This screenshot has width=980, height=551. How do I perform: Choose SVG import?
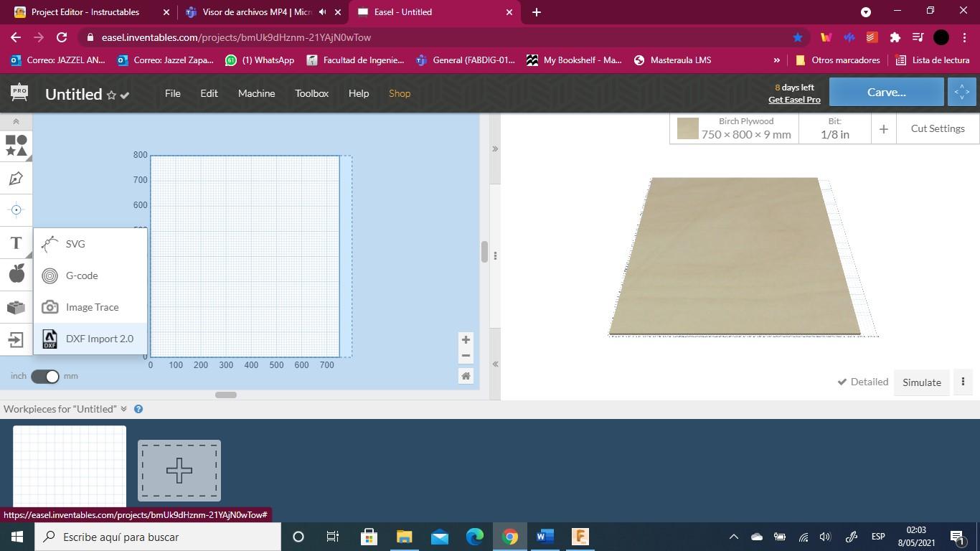coord(76,243)
